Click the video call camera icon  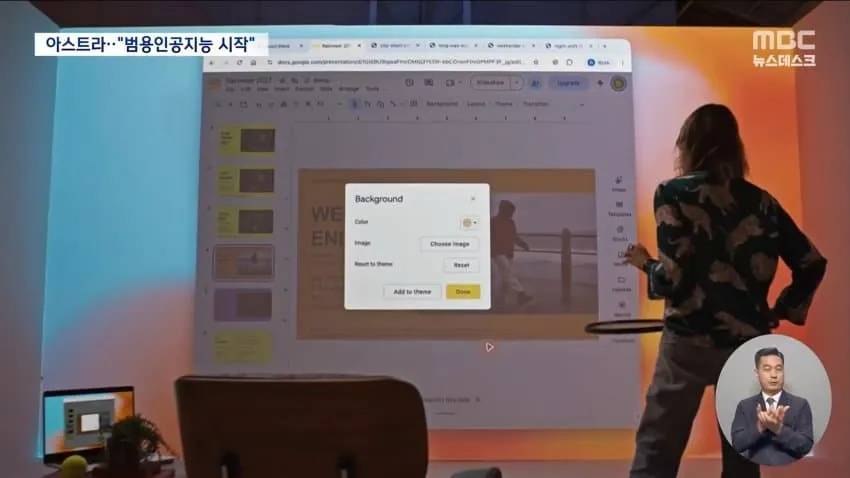pos(450,83)
